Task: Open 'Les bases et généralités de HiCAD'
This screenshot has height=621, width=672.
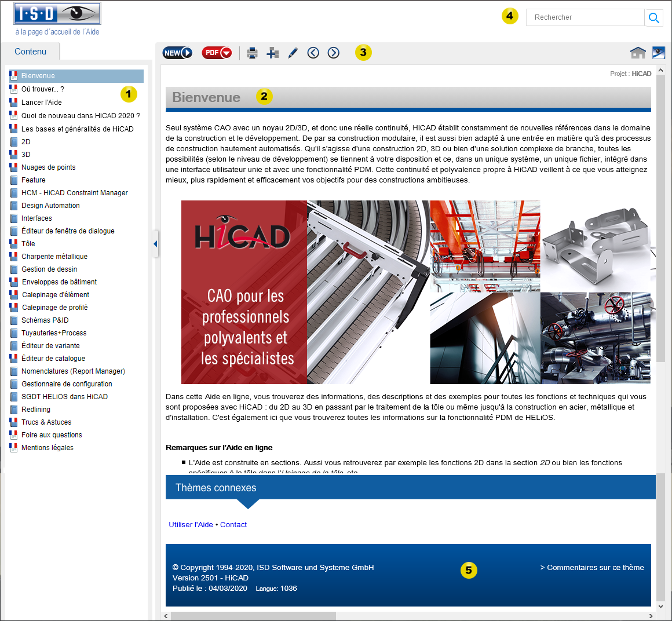Action: [x=78, y=129]
